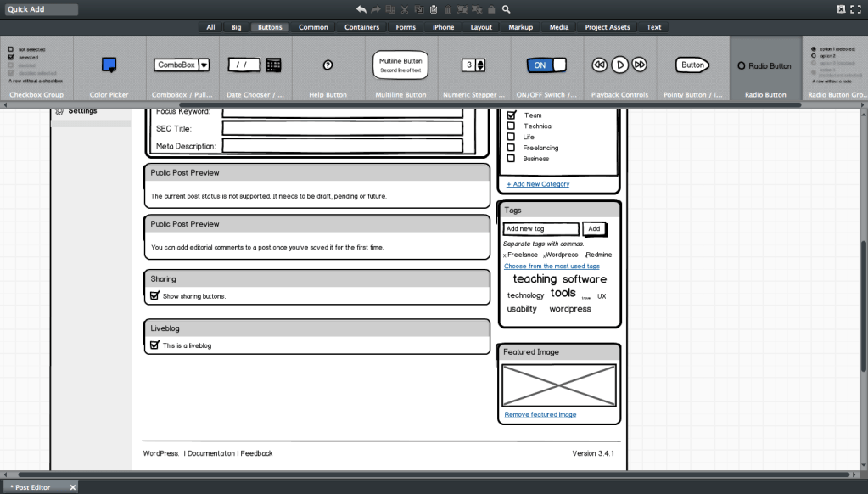Switch to the Containers tab
868x494 pixels.
pyautogui.click(x=361, y=26)
